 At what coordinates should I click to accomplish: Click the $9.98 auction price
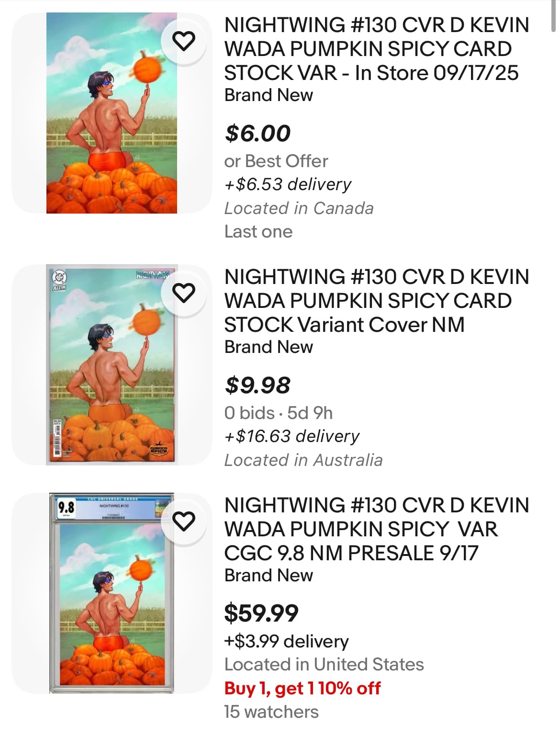tap(258, 385)
